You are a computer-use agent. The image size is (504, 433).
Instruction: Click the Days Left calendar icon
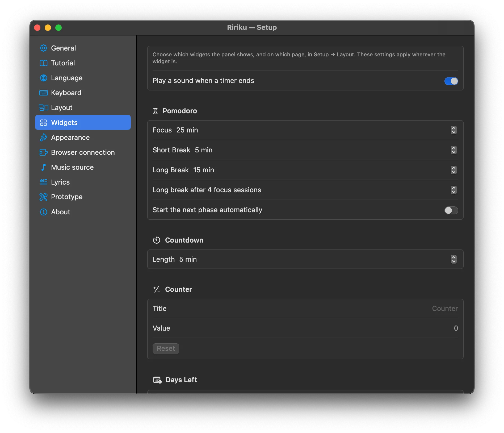157,380
